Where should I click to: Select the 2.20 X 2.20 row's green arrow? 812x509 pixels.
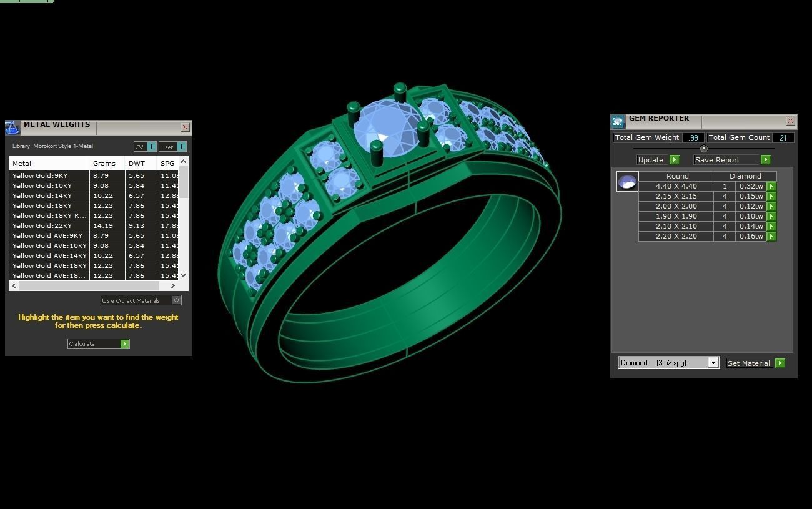[771, 236]
